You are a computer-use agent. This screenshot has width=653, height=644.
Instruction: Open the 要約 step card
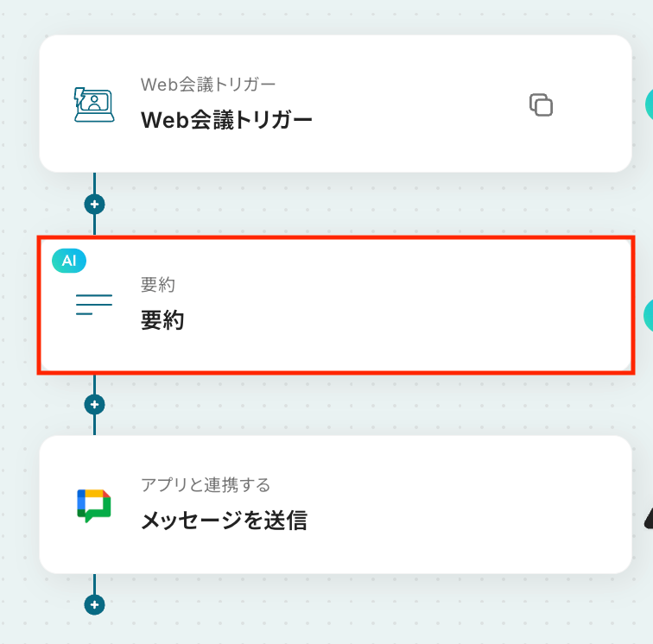336,305
